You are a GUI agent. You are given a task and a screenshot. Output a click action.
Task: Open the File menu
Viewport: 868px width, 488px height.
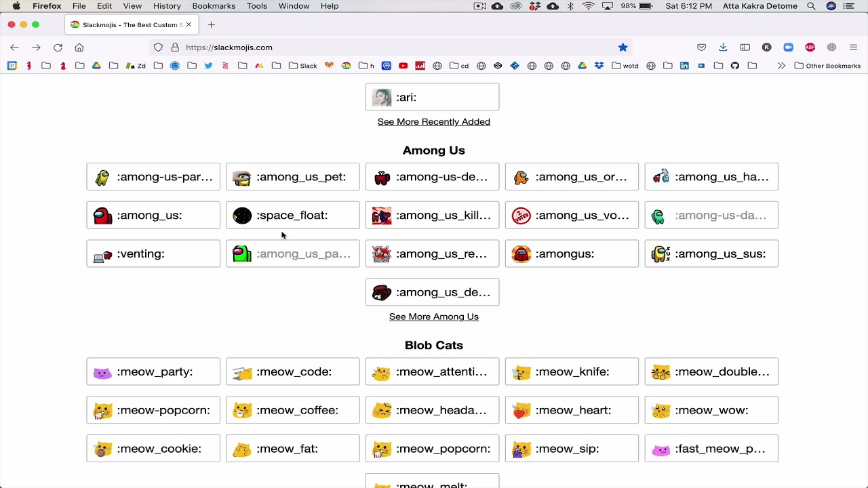[x=79, y=6]
